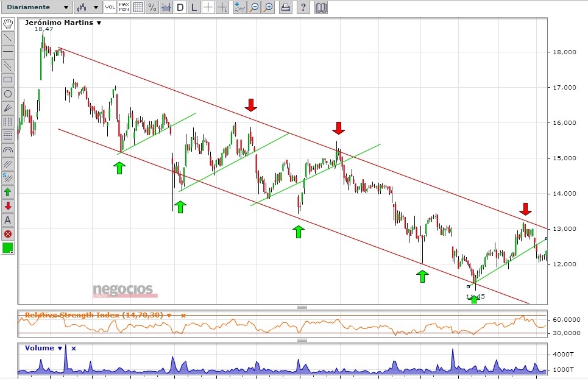The width and height of the screenshot is (588, 379).
Task: Open the Diariamente period dropdown
Action: click(x=37, y=7)
